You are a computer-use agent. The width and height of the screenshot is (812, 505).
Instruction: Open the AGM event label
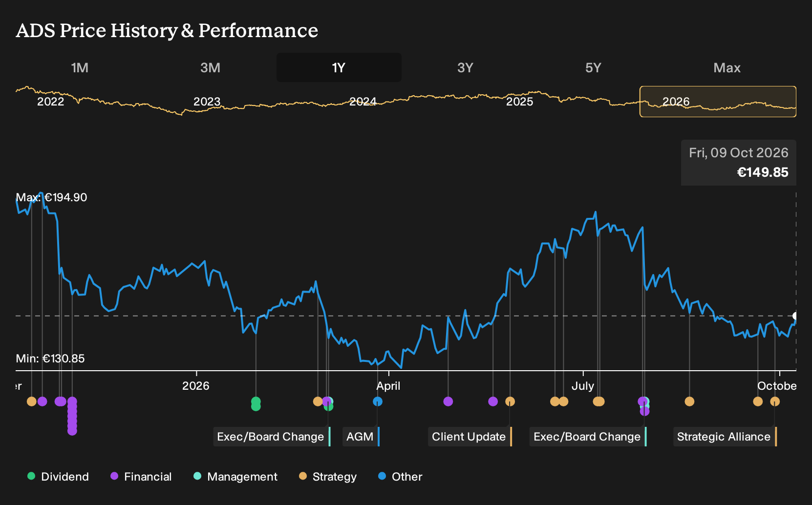(x=361, y=437)
